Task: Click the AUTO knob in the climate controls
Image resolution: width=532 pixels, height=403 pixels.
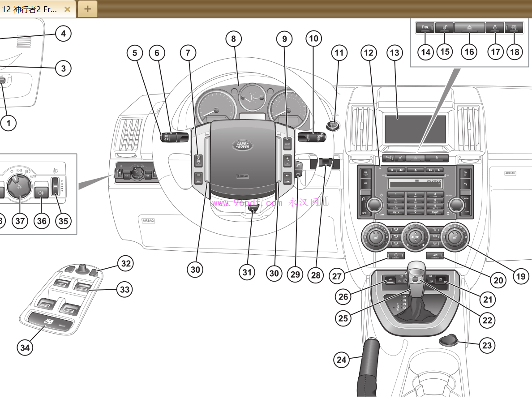Action: tap(415, 237)
